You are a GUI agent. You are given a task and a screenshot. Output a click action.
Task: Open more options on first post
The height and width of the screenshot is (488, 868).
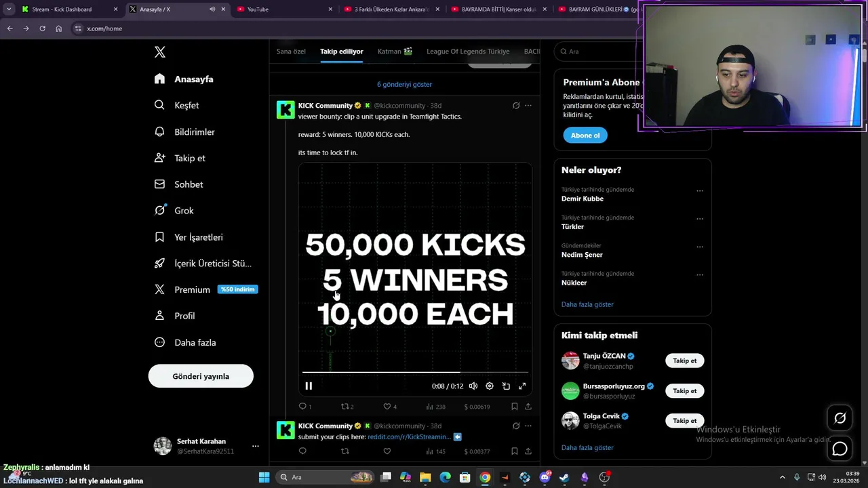528,106
